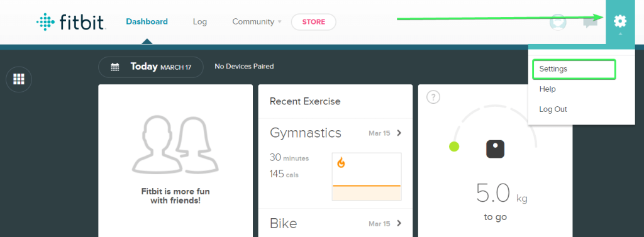Click the profile avatar icon
Viewport: 644px width, 237px height.
point(558,22)
